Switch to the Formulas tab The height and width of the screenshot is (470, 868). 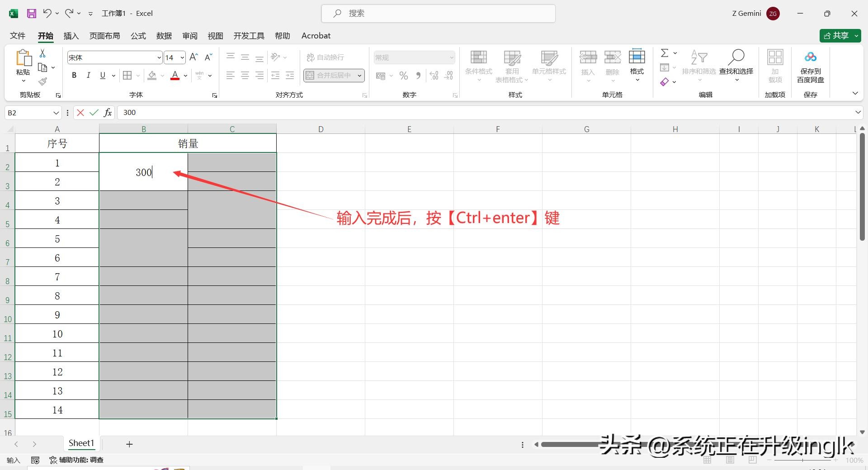pos(138,36)
